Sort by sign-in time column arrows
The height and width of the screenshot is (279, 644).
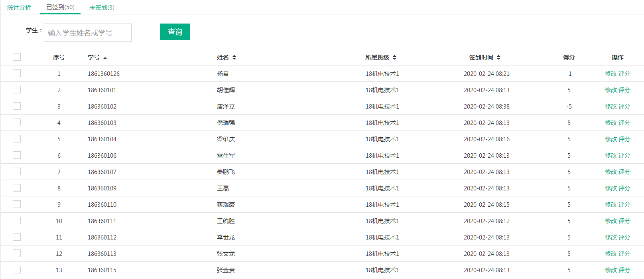498,57
